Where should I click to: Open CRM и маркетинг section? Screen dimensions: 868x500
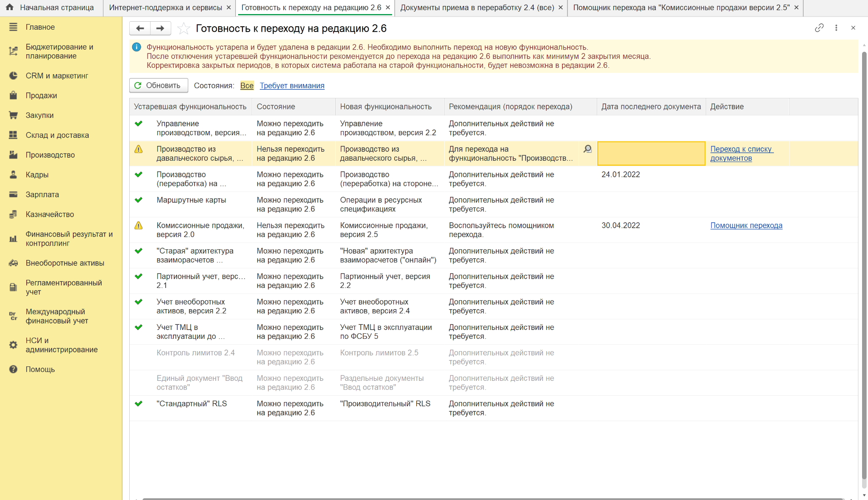click(61, 75)
